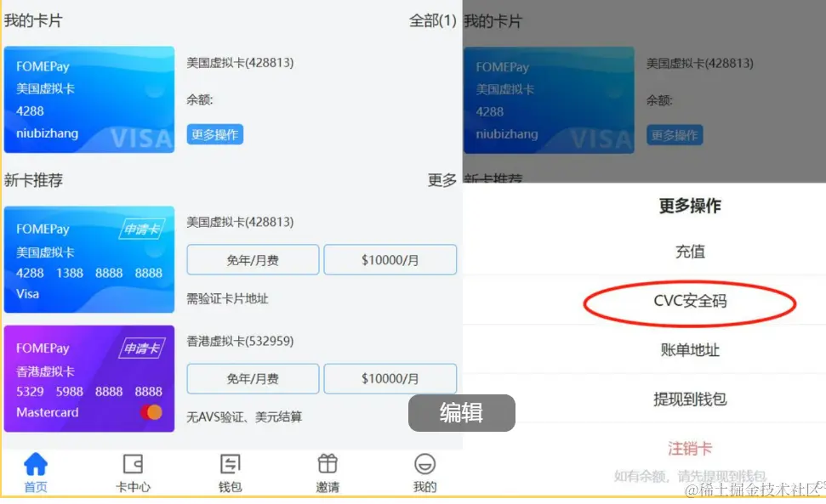Click the 无AVS验证、美元结算 text

[244, 417]
